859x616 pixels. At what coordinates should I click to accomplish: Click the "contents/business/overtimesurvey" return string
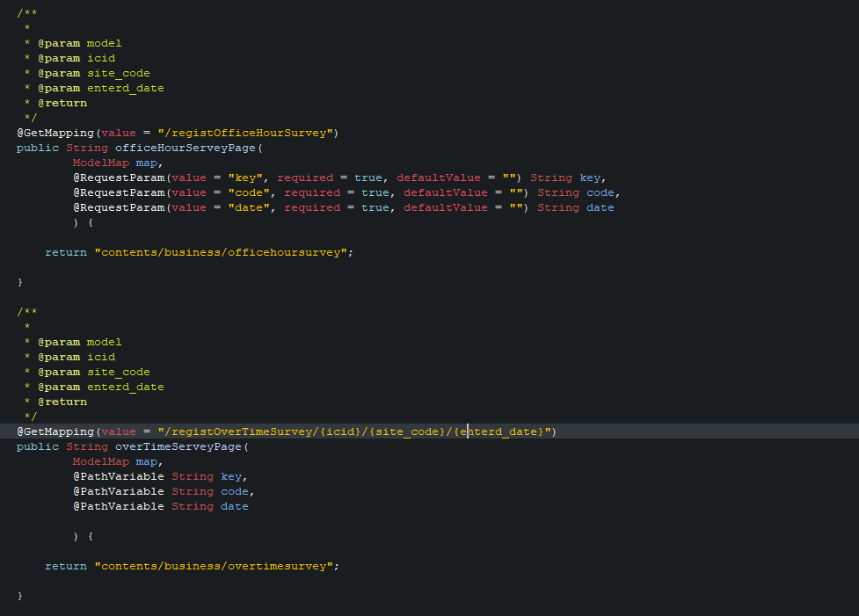click(214, 566)
